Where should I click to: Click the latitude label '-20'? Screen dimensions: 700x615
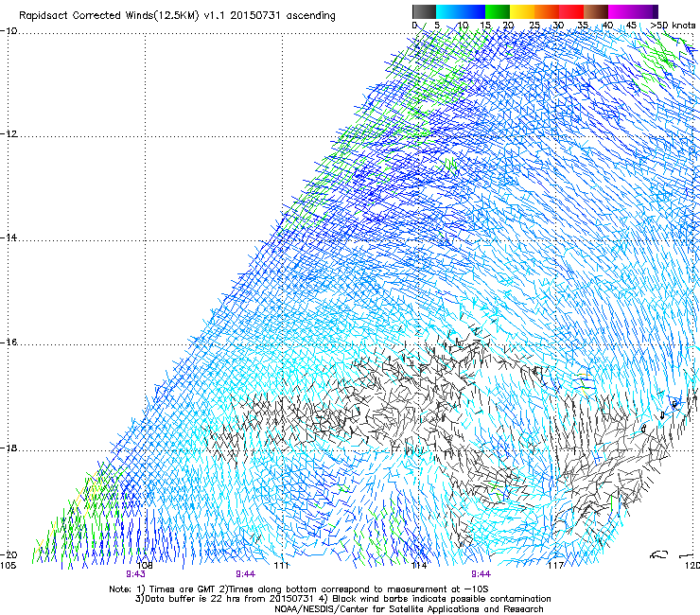click(x=9, y=554)
